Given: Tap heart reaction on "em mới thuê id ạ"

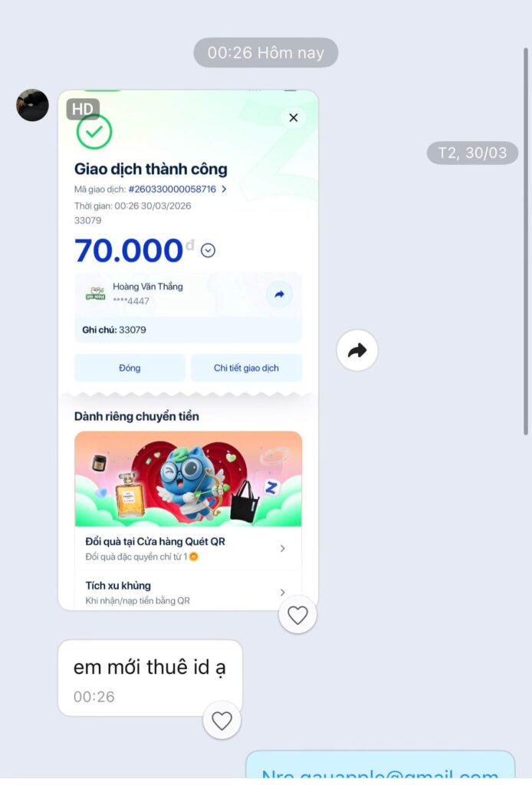Looking at the screenshot, I should (x=222, y=721).
